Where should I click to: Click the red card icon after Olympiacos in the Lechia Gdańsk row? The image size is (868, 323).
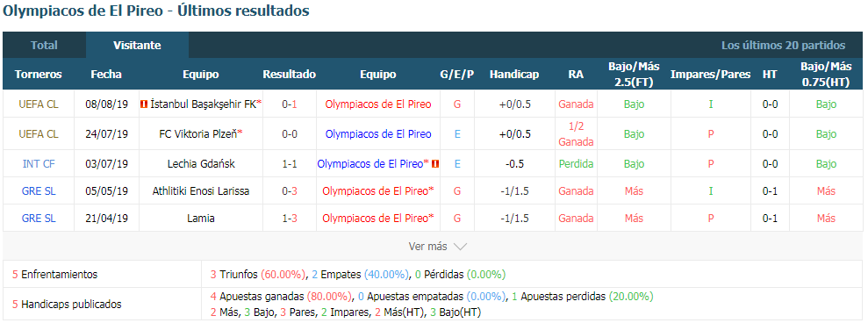[x=435, y=164]
